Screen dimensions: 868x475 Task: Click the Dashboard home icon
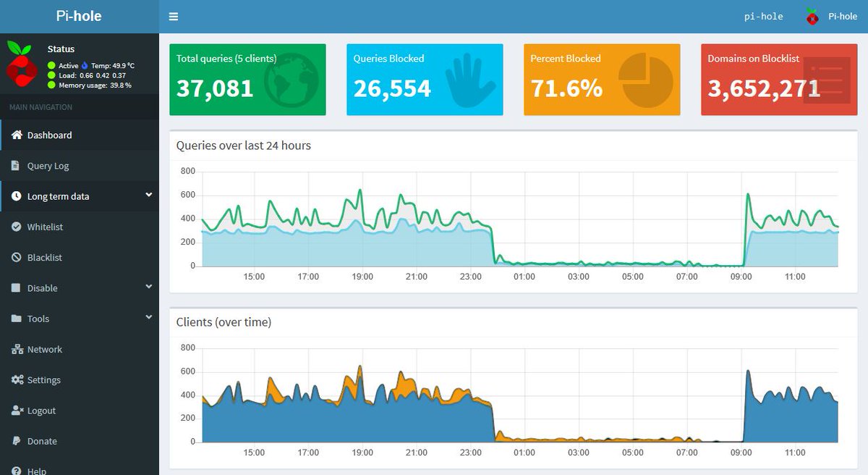17,135
